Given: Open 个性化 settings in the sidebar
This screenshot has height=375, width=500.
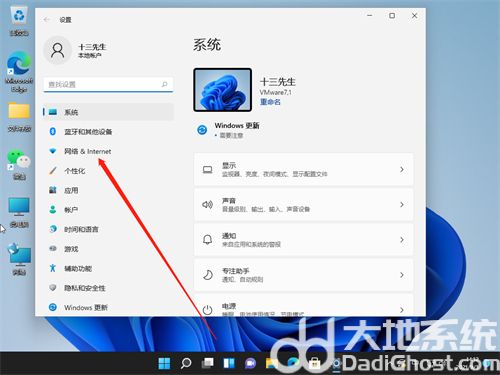Looking at the screenshot, I should tap(108, 171).
